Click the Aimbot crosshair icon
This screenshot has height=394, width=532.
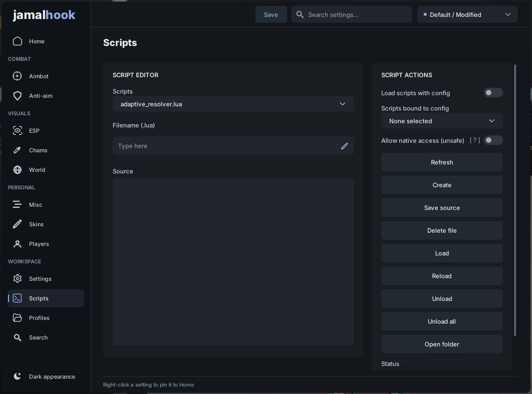(17, 76)
